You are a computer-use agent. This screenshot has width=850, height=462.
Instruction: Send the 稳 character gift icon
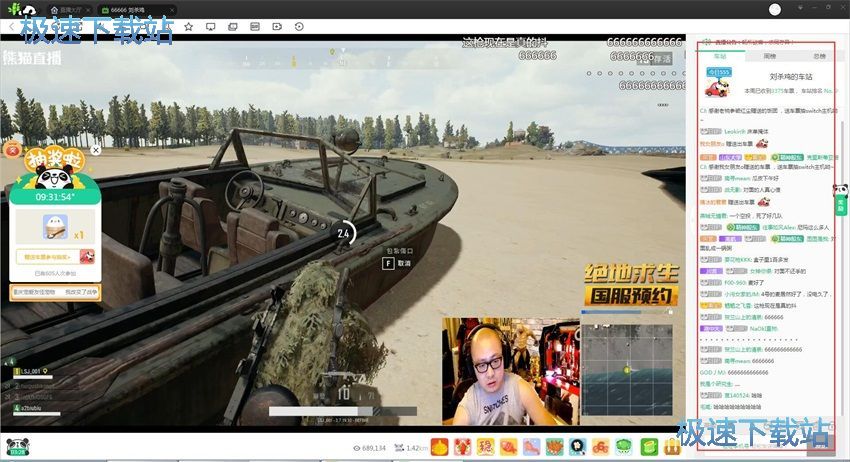pyautogui.click(x=485, y=447)
